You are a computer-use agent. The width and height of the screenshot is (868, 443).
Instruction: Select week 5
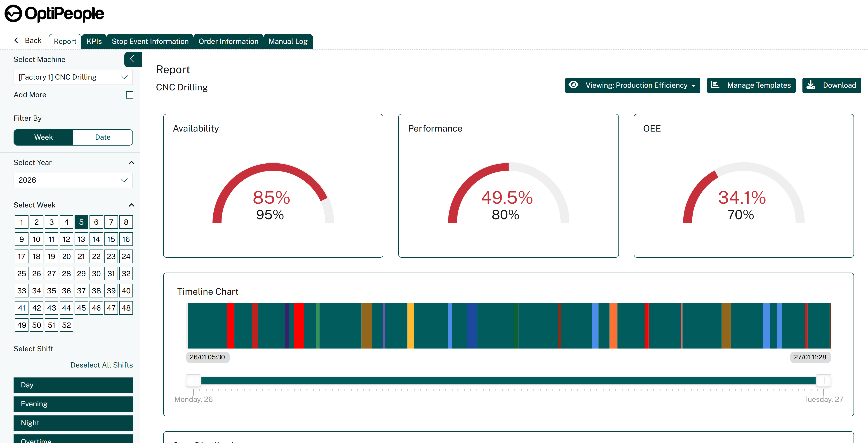click(81, 222)
